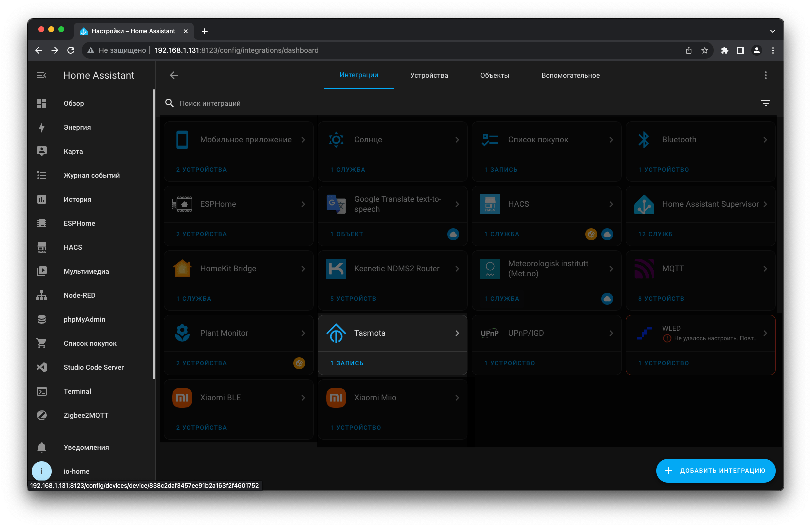Open Zigbee2MQTT sidebar item
This screenshot has height=528, width=812.
86,415
